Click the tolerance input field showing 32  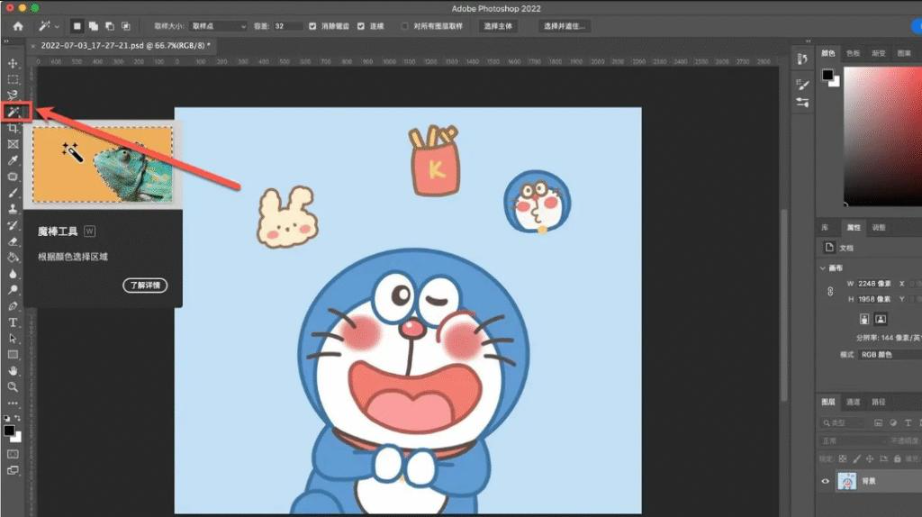tap(288, 26)
